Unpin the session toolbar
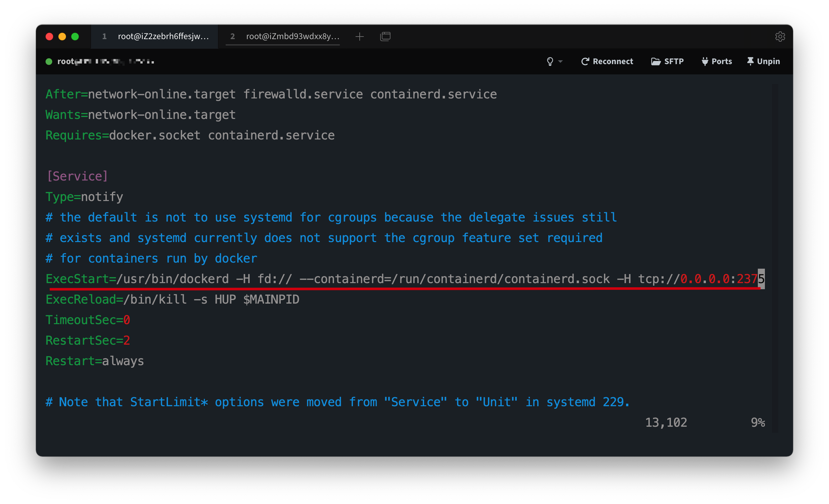 pyautogui.click(x=763, y=61)
